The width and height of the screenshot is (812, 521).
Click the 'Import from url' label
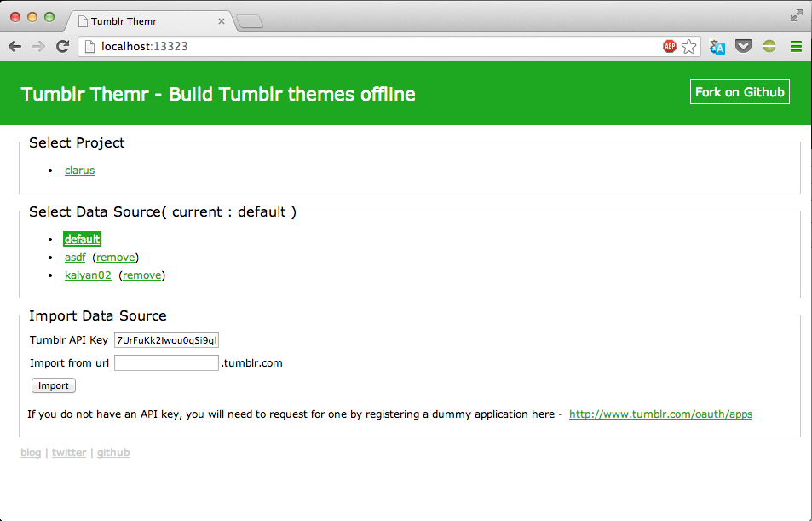69,363
